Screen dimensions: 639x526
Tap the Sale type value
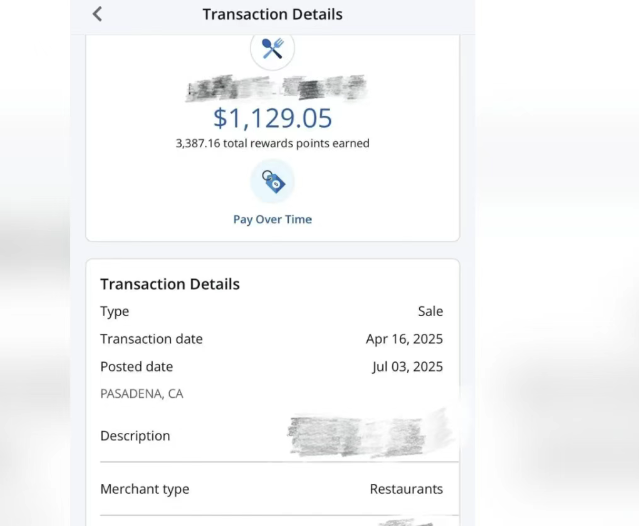[x=430, y=311]
